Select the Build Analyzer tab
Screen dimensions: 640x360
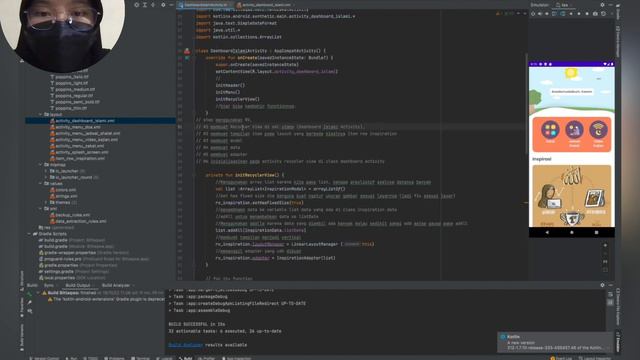tap(116, 285)
